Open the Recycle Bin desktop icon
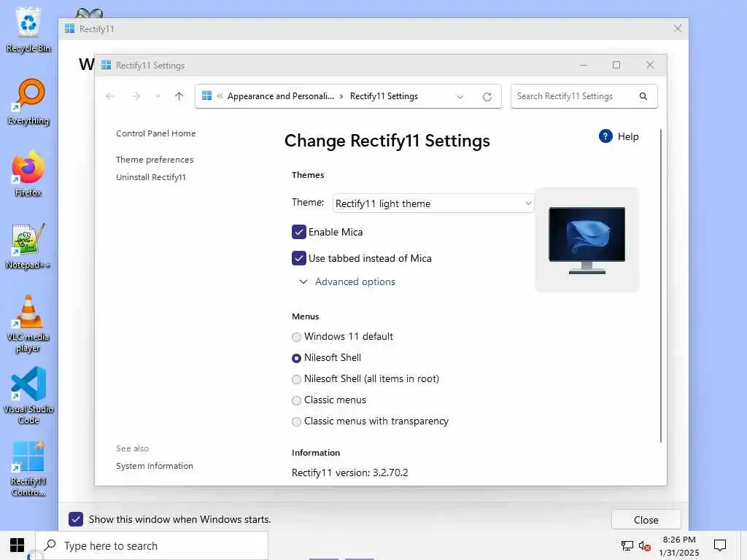Image resolution: width=747 pixels, height=560 pixels. pos(28,29)
